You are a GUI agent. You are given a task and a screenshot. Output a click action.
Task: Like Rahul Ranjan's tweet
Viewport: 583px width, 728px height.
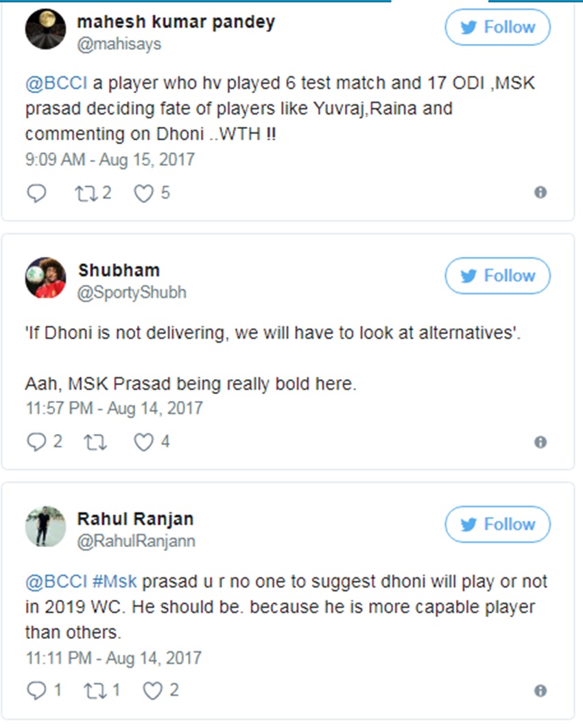[x=152, y=690]
